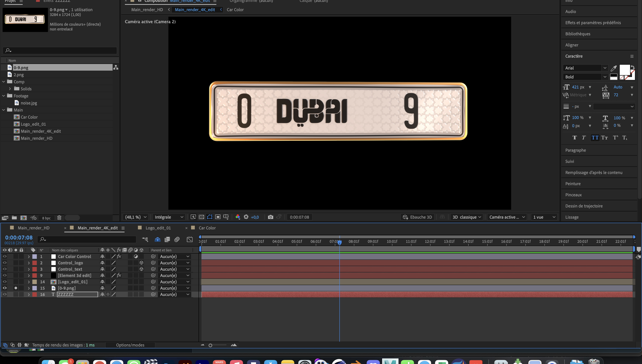Show channel and color management settings
This screenshot has width=642, height=364.
click(238, 217)
